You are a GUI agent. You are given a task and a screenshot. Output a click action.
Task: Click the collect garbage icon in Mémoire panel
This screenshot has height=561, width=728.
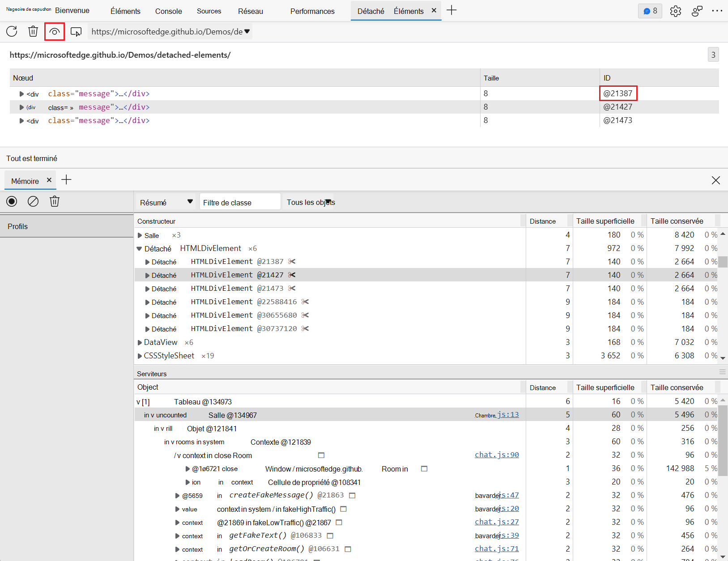55,201
